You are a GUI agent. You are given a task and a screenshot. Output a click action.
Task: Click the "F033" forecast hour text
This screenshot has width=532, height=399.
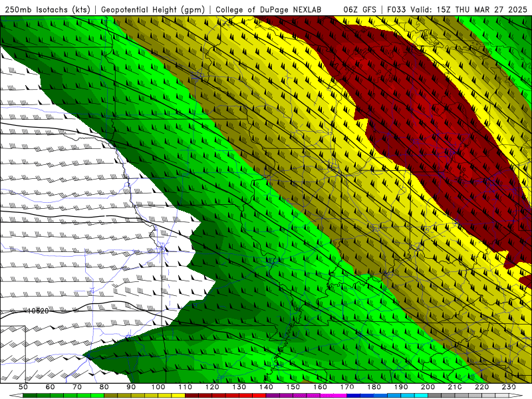click(396, 10)
